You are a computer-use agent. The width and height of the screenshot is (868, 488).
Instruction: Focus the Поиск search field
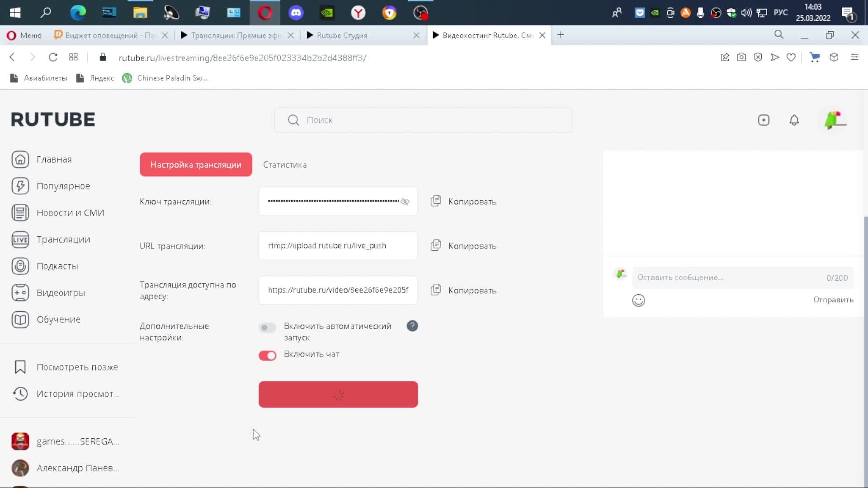coord(423,120)
